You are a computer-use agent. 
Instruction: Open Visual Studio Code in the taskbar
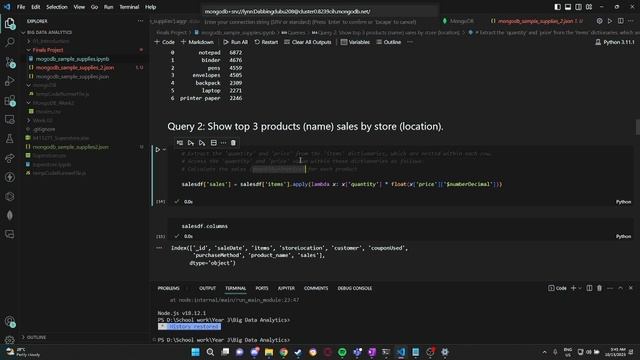[401, 352]
